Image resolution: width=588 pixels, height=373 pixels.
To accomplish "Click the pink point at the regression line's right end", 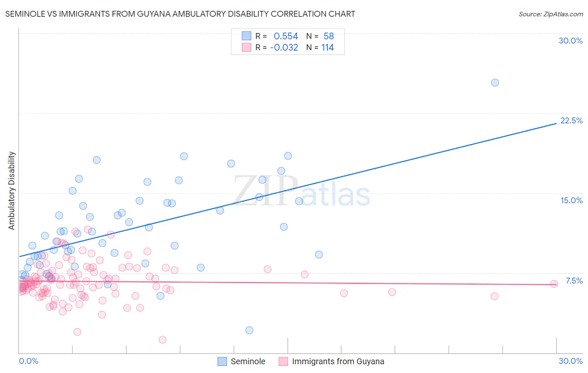I will (x=554, y=284).
